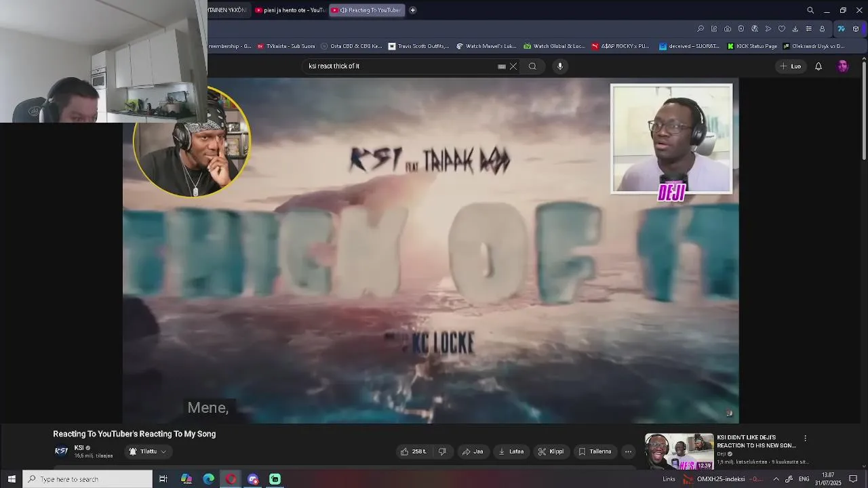Open the send flow arrow icon
868x488 pixels.
[768, 29]
